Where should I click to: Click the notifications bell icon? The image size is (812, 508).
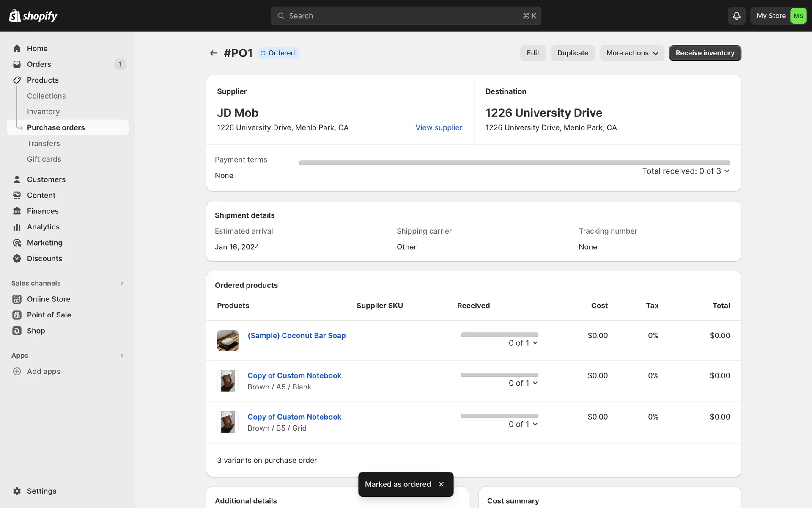point(736,16)
